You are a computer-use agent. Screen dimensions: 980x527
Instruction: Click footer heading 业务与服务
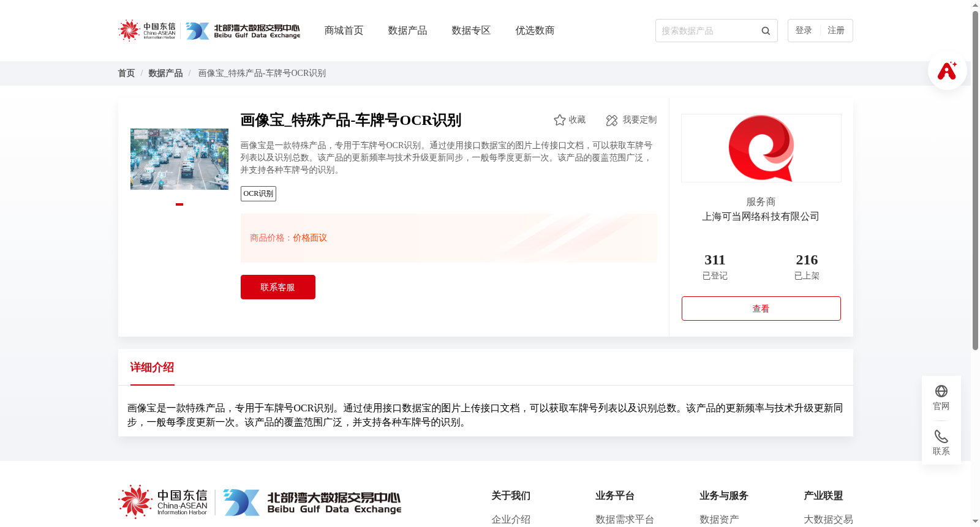(x=724, y=496)
